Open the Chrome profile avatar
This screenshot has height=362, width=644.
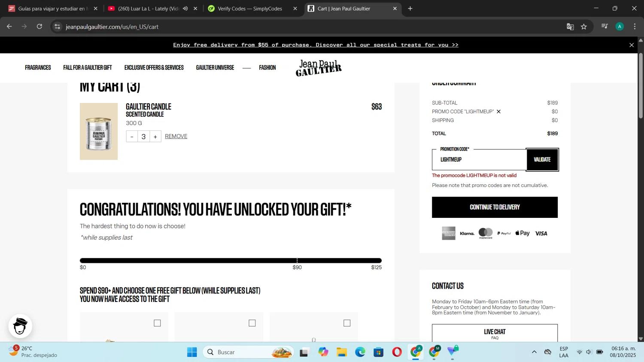[x=620, y=27]
